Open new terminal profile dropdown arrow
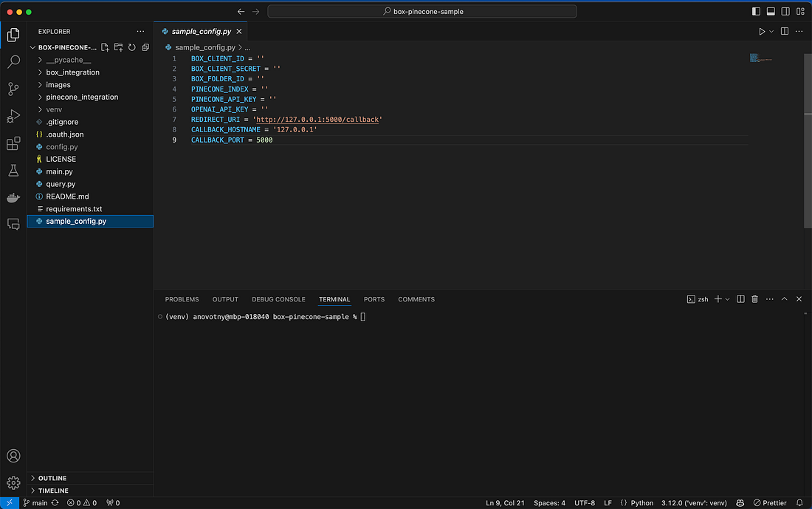This screenshot has height=509, width=812. 727,299
